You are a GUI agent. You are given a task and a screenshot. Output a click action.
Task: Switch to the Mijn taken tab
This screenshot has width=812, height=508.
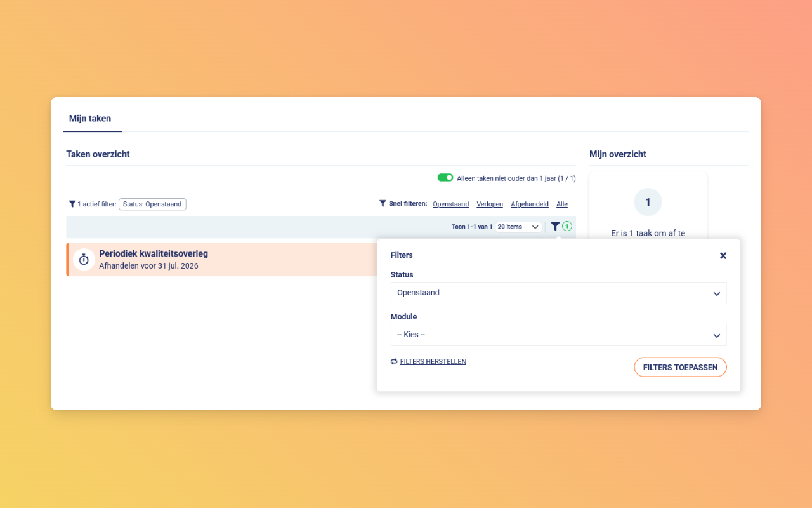coord(90,119)
